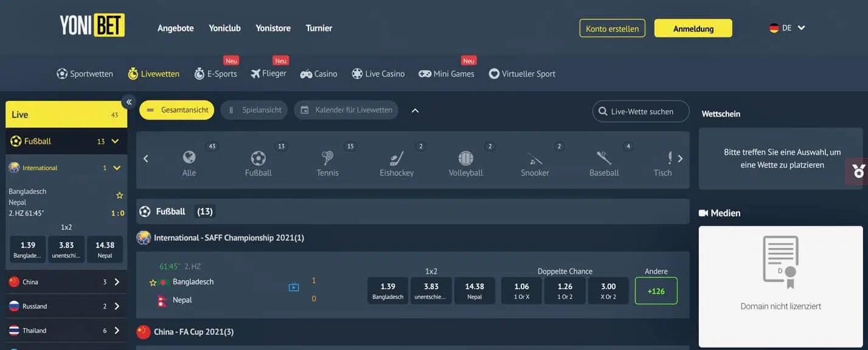This screenshot has width=868, height=350.
Task: Click the Live header in sidebar
Action: pos(66,114)
